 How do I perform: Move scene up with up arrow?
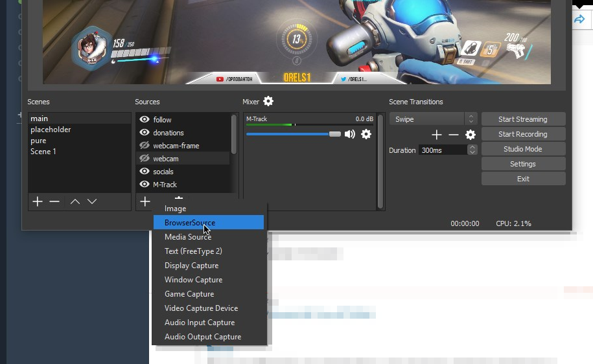pyautogui.click(x=75, y=201)
